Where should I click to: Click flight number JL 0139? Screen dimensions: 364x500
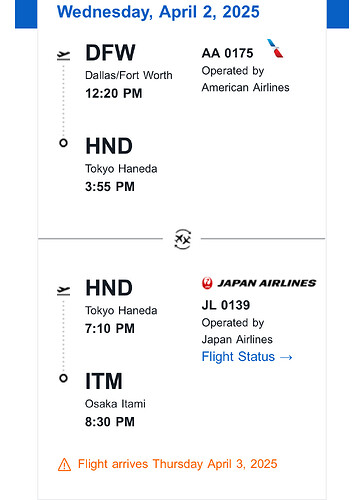pyautogui.click(x=226, y=305)
